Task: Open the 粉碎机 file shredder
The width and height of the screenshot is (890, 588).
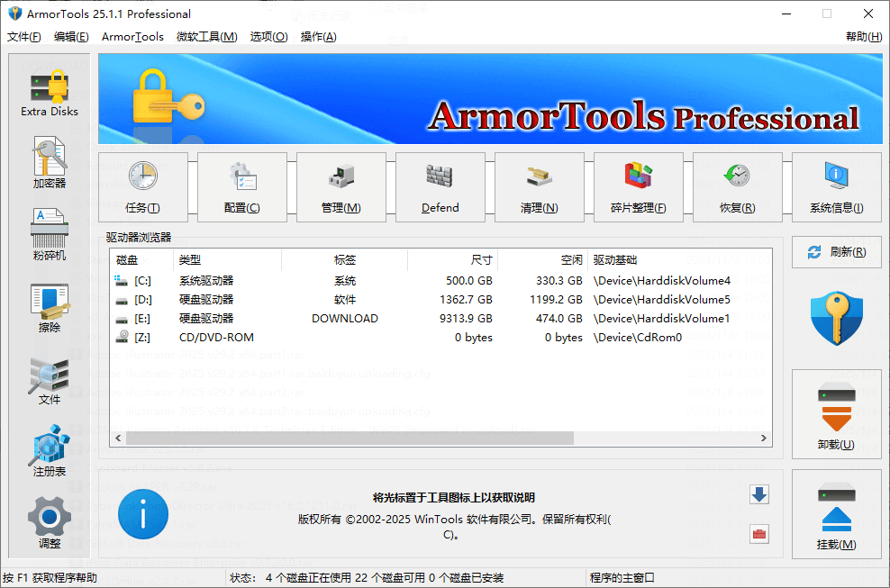Action: [49, 233]
